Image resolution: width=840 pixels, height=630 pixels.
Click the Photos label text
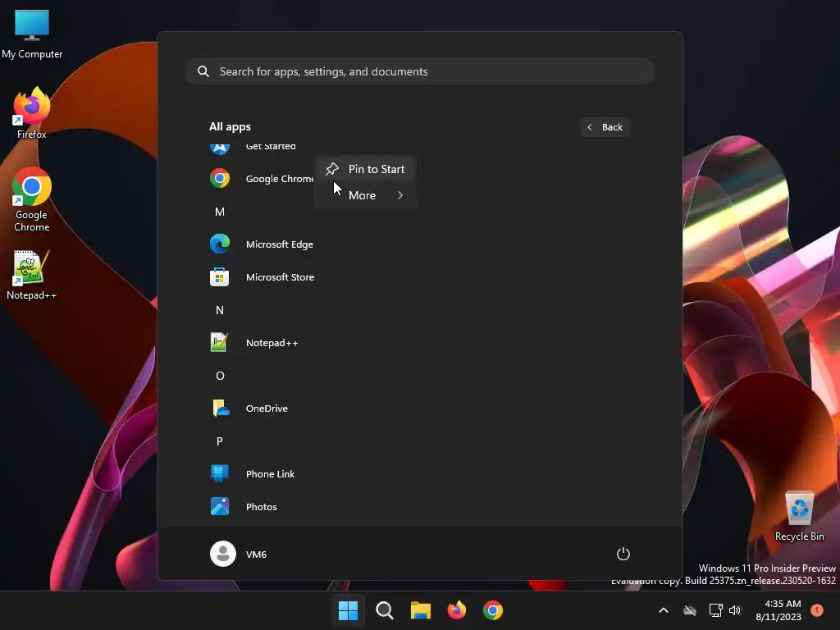pos(262,507)
